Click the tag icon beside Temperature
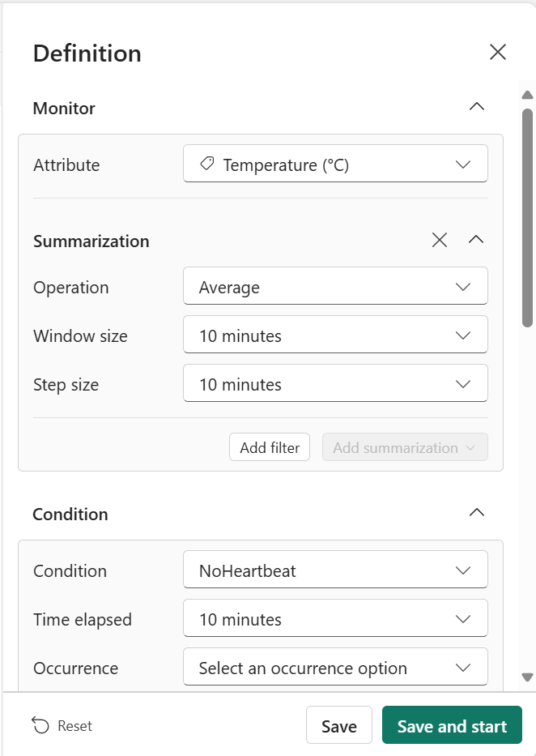The width and height of the screenshot is (536, 756). coord(207,164)
